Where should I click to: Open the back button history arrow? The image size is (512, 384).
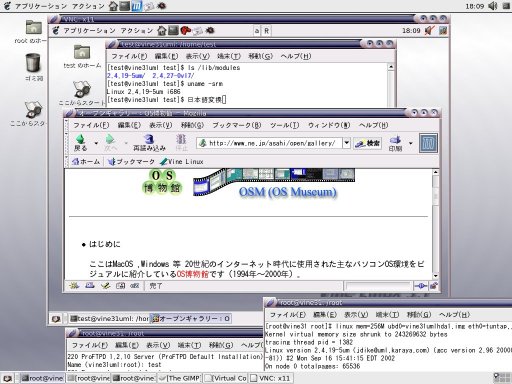coord(96,143)
